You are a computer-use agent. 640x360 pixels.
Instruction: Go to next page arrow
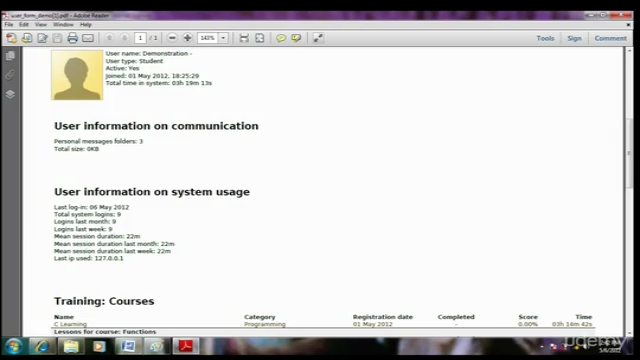click(124, 38)
